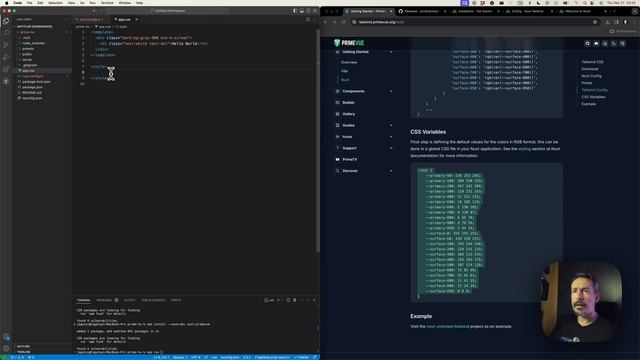This screenshot has width=640, height=360.
Task: Split the terminal in VS Code panel
Action: tap(288, 300)
